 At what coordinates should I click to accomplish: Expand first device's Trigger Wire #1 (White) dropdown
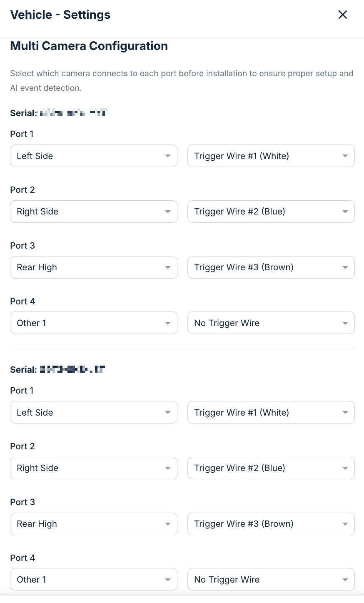point(271,156)
